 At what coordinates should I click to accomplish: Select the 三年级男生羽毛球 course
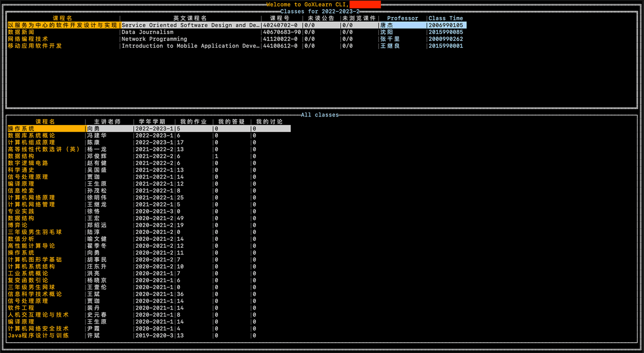pos(34,232)
